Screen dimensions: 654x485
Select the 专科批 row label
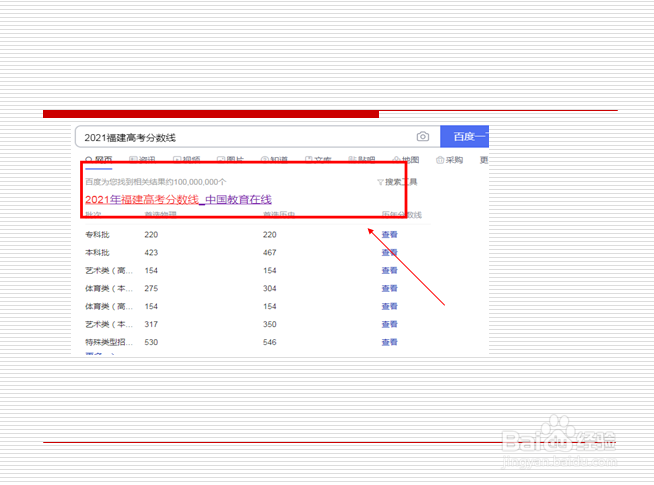click(x=97, y=234)
